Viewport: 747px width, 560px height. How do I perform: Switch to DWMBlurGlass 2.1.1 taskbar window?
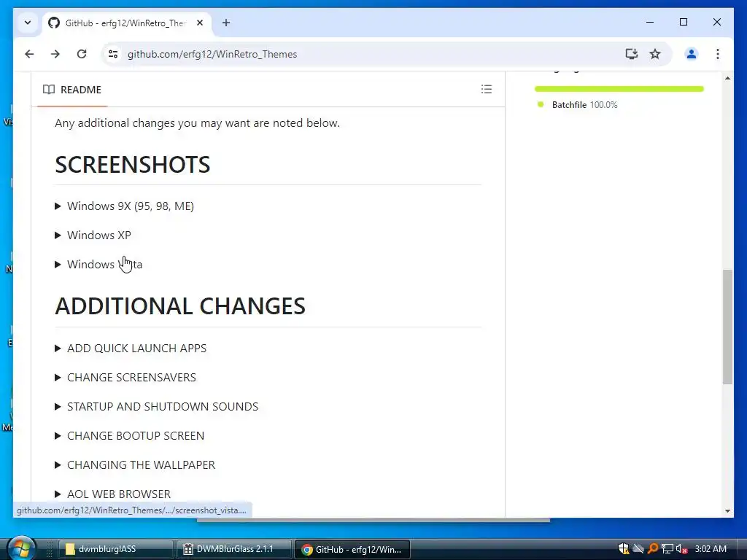[233, 549]
